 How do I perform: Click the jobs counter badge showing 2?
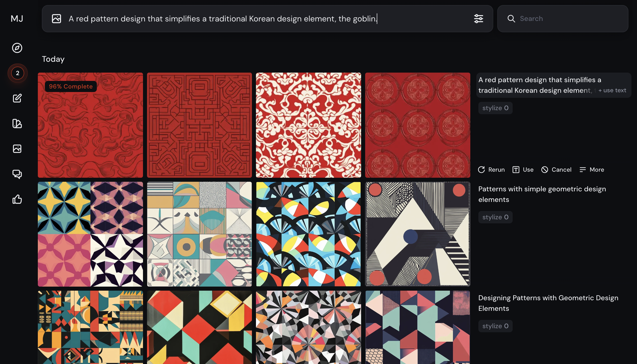[x=17, y=73]
